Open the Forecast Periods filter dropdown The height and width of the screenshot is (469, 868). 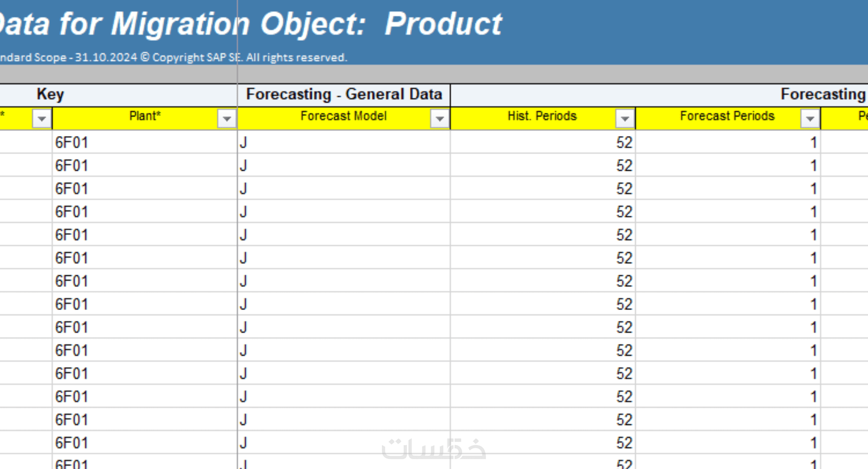pyautogui.click(x=810, y=119)
